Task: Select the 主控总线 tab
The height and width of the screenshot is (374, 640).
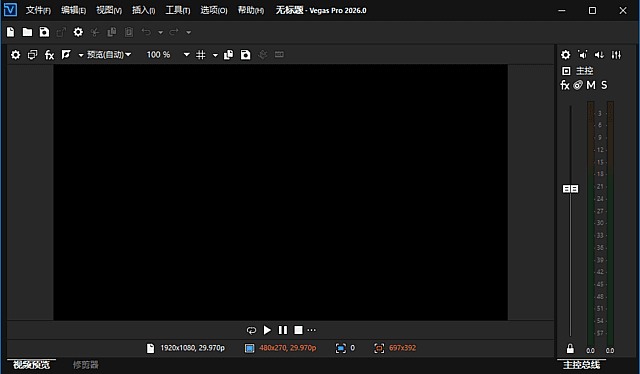Action: (582, 365)
